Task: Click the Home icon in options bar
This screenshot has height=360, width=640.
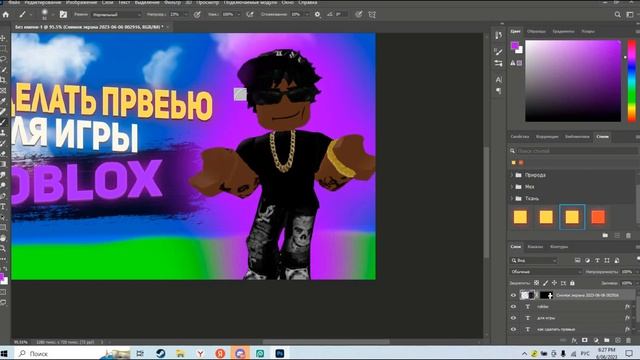Action: pos(6,14)
